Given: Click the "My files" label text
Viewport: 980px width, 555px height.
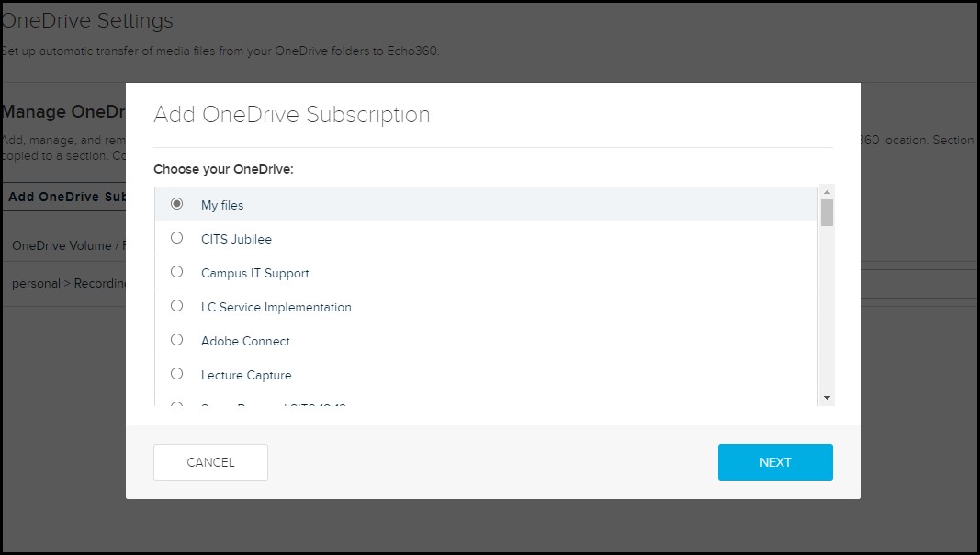Looking at the screenshot, I should [x=222, y=205].
